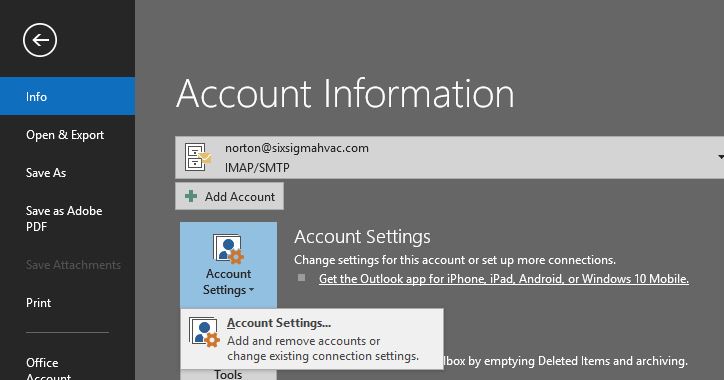724x380 pixels.
Task: Click the small square bullet before Outlook app link
Action: click(302, 278)
